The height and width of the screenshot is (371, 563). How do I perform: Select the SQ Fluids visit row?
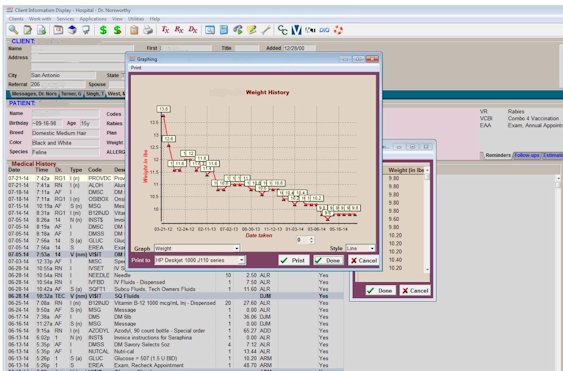(175, 296)
